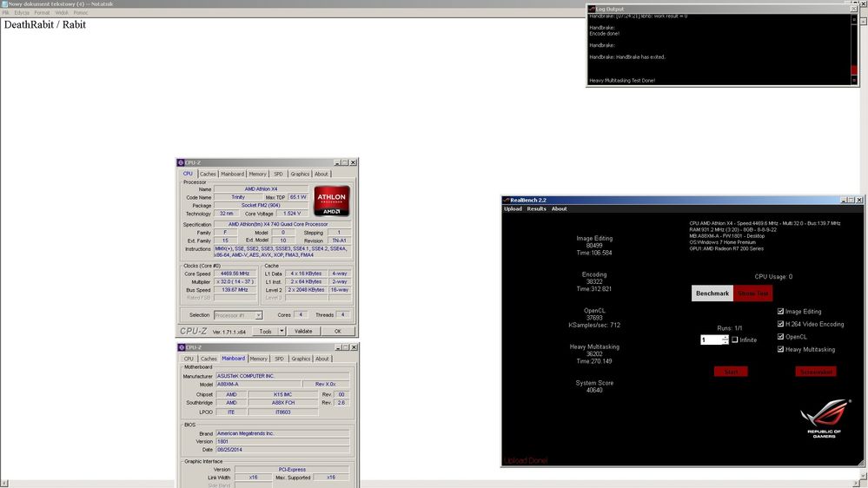Open the Tools dropdown arrow in CPU-Z

(282, 332)
